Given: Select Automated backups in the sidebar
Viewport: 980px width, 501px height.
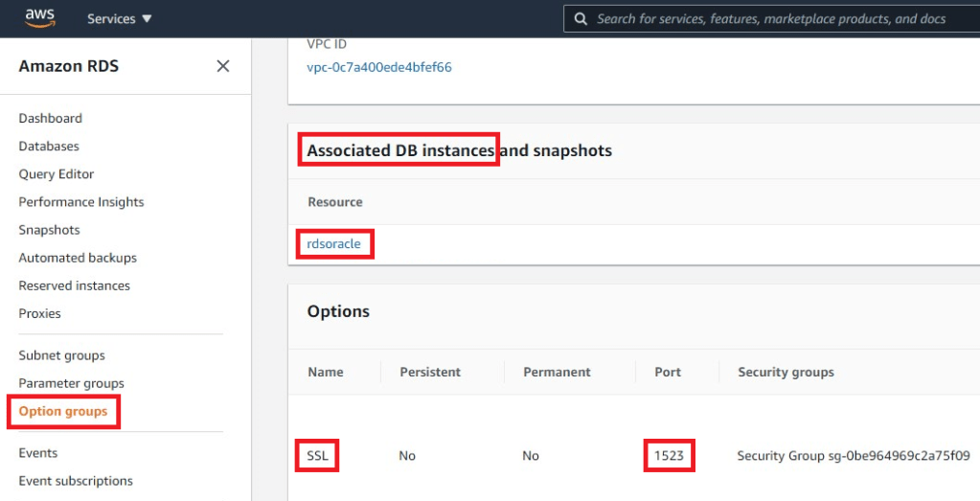Looking at the screenshot, I should point(78,258).
